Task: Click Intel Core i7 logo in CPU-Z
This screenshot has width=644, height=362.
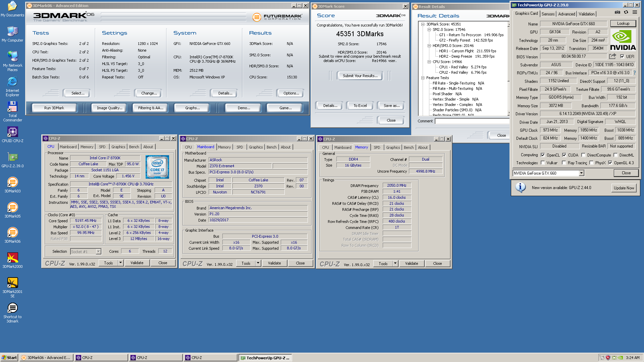Action: tap(157, 167)
